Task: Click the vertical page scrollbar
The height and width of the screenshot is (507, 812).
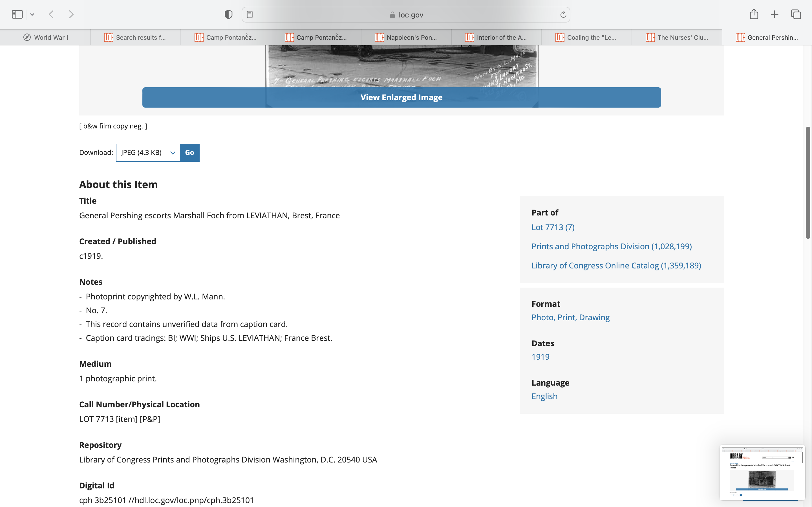Action: point(808,183)
